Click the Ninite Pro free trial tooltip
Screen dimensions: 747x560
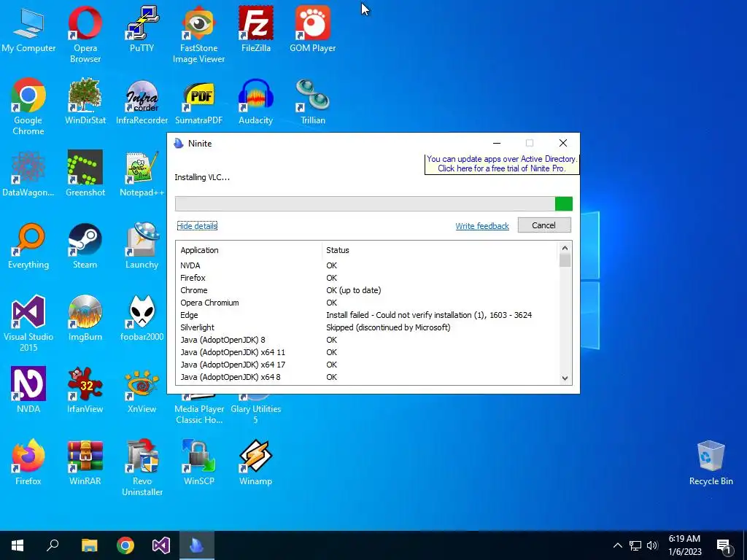coord(502,164)
